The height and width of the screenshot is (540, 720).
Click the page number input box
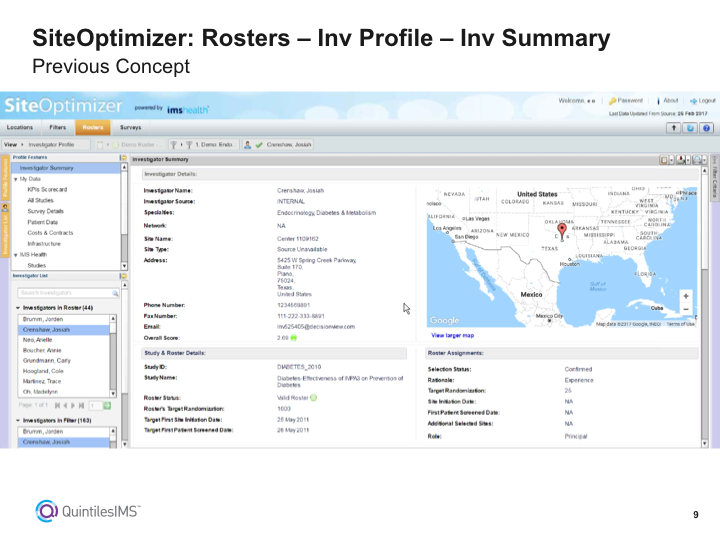pyautogui.click(x=96, y=405)
